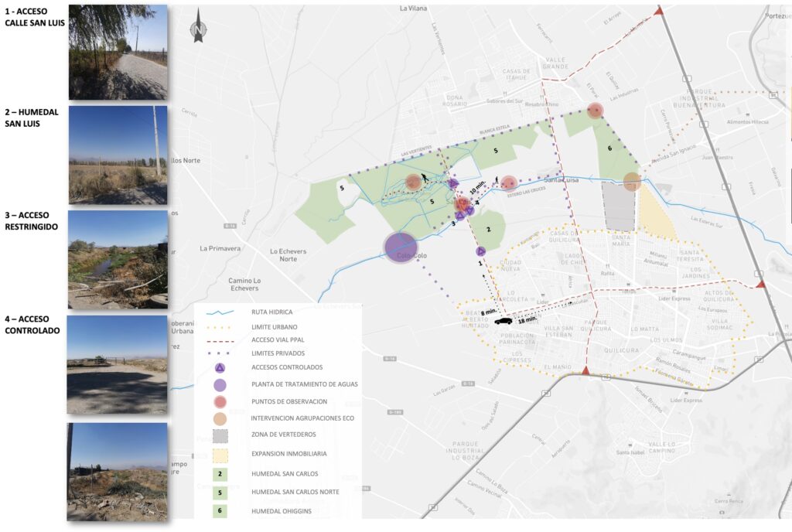Click the 'VALLE LO CAMPINO' map label
The image size is (792, 532).
click(661, 448)
